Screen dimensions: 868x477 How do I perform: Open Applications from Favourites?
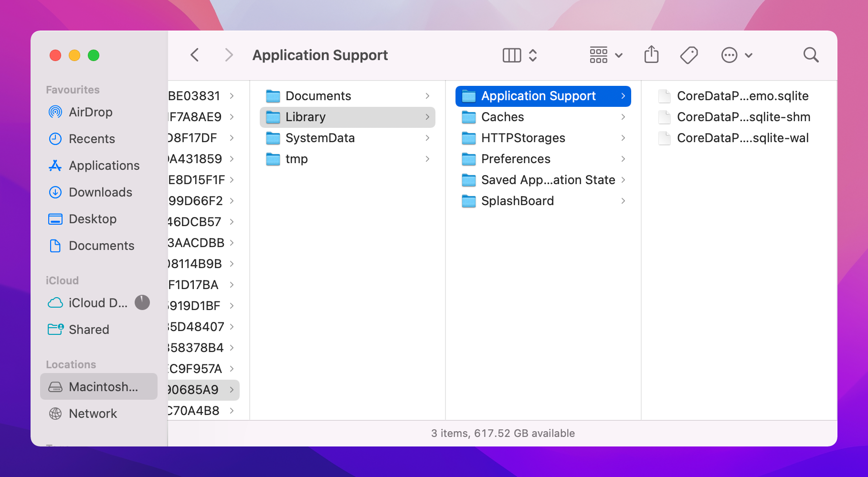pyautogui.click(x=104, y=166)
